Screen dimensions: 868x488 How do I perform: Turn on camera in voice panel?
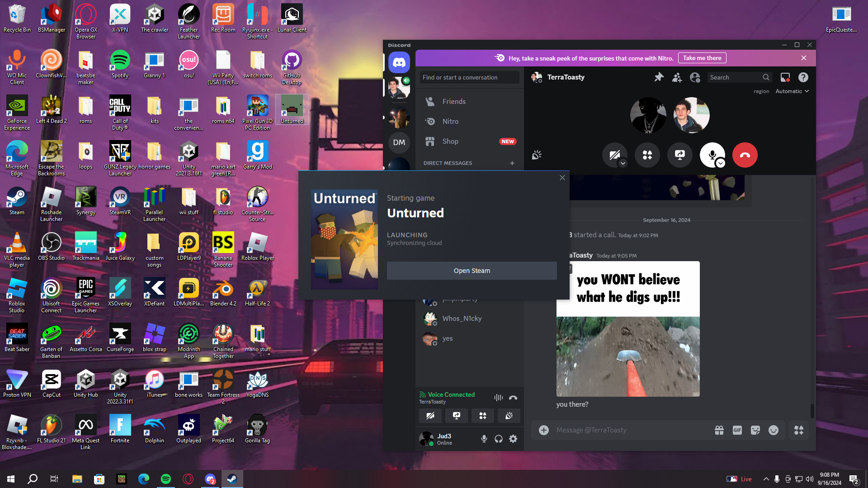click(430, 416)
